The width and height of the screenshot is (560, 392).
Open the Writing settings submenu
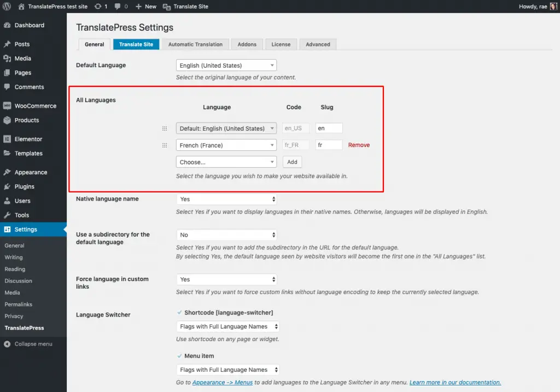[14, 258]
